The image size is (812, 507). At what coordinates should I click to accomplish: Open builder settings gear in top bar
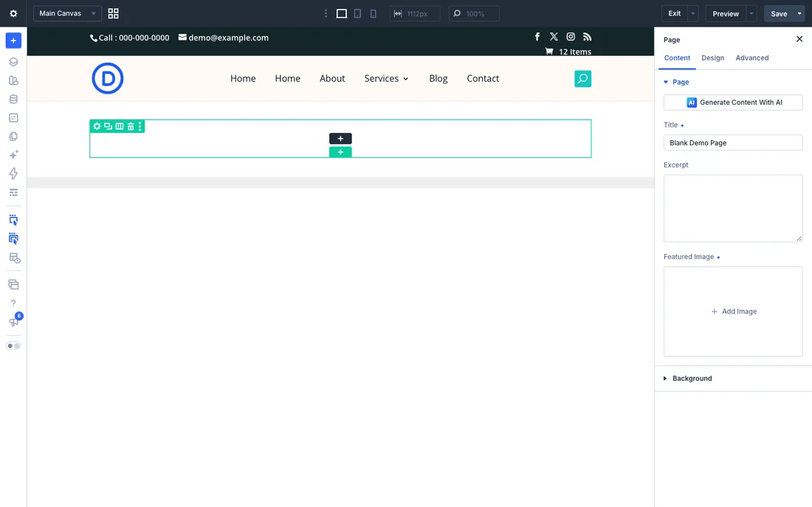pyautogui.click(x=13, y=13)
